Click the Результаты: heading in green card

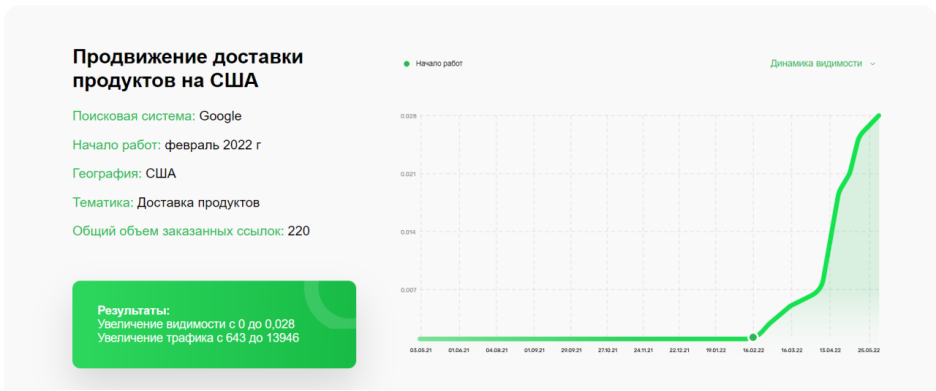click(134, 311)
